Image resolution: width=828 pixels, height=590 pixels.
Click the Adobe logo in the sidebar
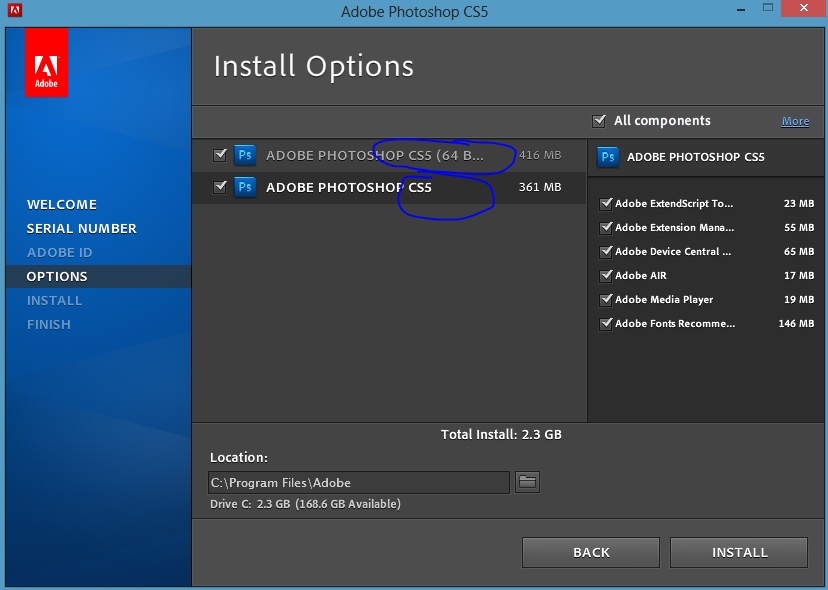pos(46,62)
